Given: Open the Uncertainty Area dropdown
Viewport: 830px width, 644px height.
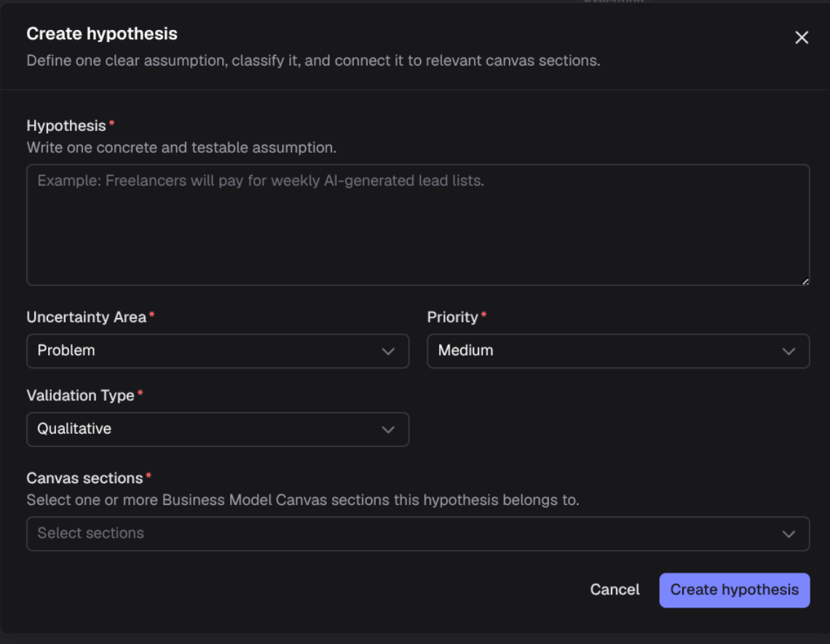Looking at the screenshot, I should click(x=218, y=351).
